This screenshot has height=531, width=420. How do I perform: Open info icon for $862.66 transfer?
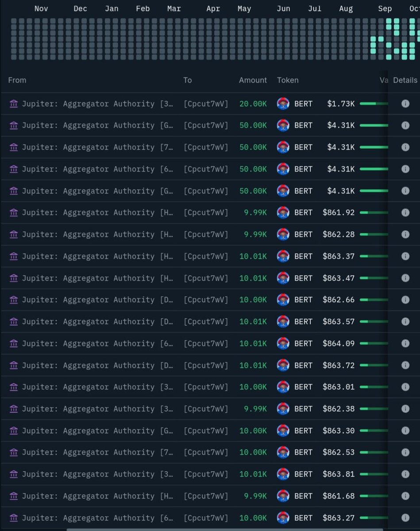pos(405,300)
